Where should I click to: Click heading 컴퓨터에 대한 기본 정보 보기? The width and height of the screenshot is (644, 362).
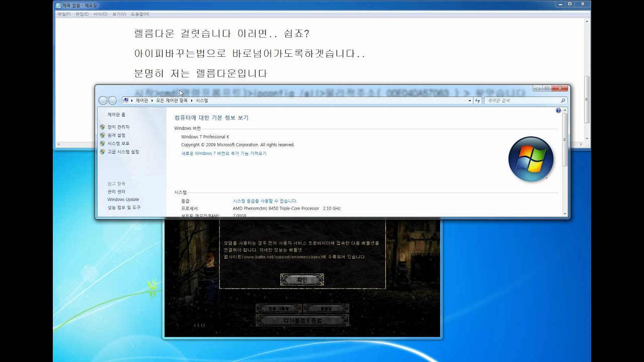pyautogui.click(x=211, y=118)
